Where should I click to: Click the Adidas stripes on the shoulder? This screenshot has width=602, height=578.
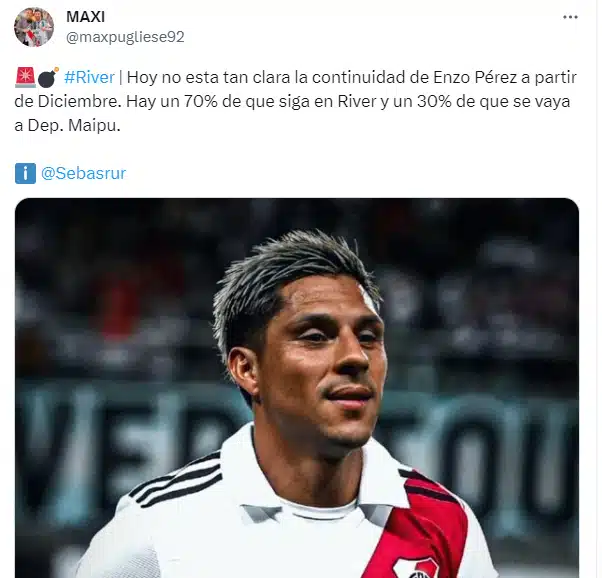tap(176, 480)
